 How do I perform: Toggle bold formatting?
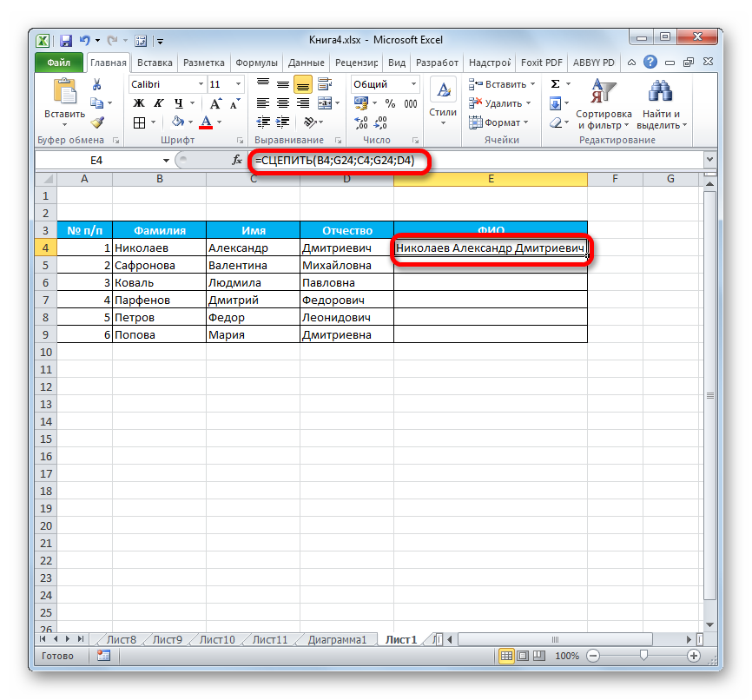pyautogui.click(x=138, y=103)
